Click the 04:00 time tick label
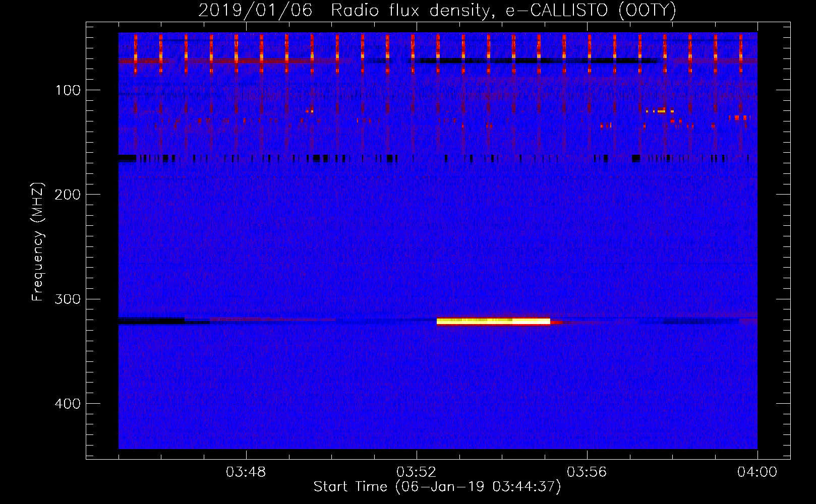The image size is (816, 504). (757, 472)
